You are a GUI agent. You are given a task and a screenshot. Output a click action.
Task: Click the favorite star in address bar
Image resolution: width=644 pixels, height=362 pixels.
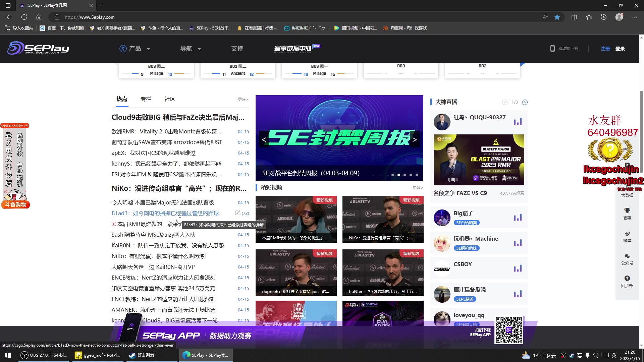pos(557,17)
